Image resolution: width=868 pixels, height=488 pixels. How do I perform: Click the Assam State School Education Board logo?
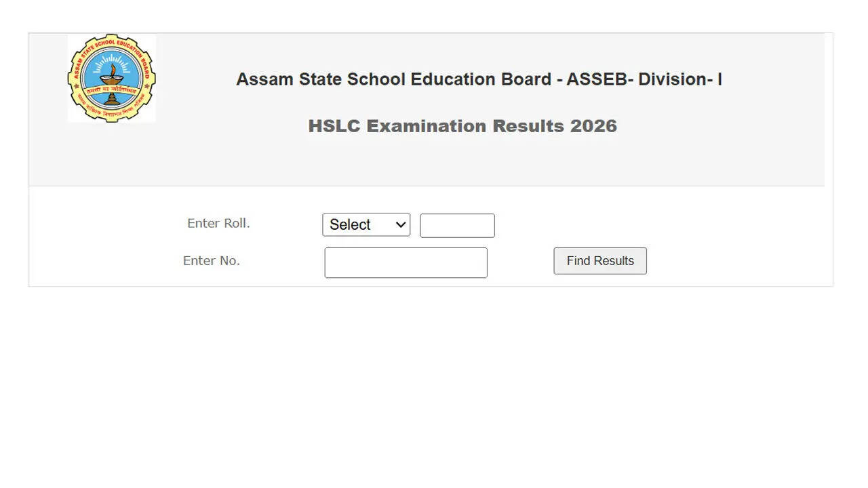(x=112, y=78)
